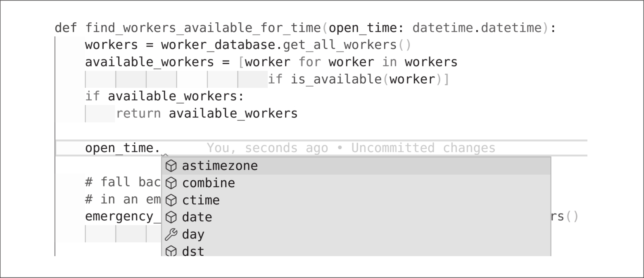Viewport: 644px width, 278px height.
Task: Click the return keyword in the if block
Action: pyautogui.click(x=138, y=113)
